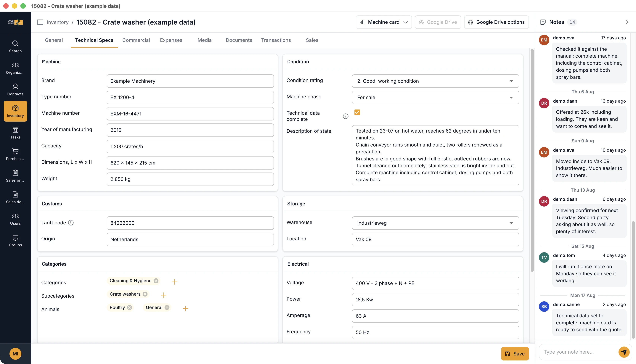Uncheck Technical data complete
The height and width of the screenshot is (364, 636).
[357, 112]
